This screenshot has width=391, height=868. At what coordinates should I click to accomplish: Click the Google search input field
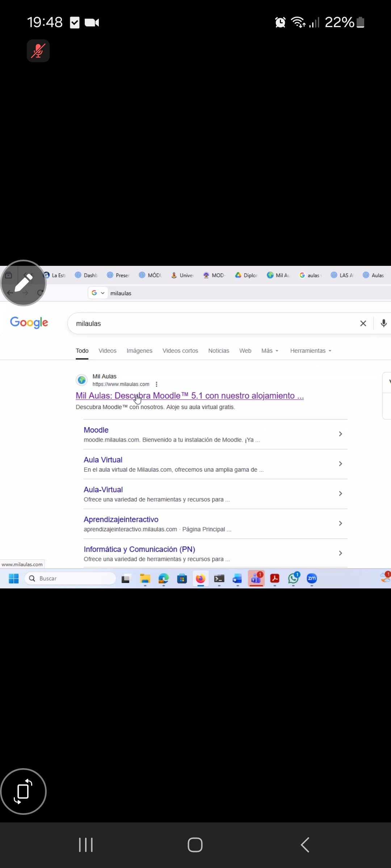pyautogui.click(x=210, y=323)
